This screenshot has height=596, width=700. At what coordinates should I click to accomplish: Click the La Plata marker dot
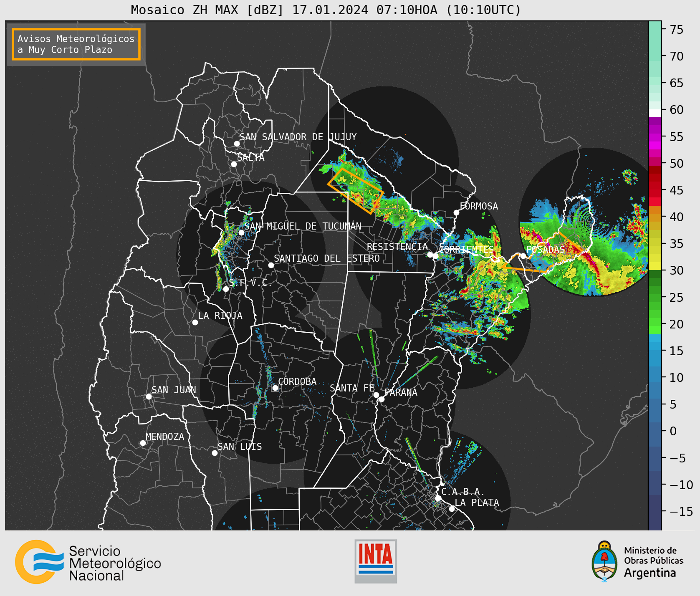point(452,509)
